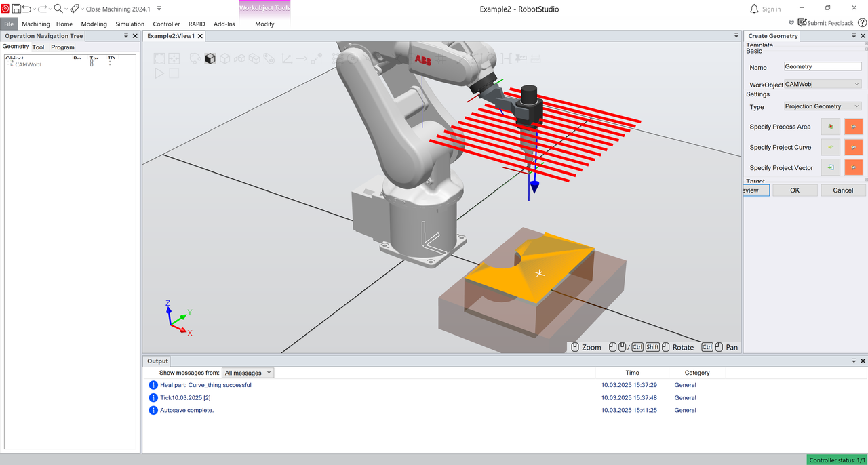Toggle the cube group selection mode icon
Screen dimensions: 868x465
pyautogui.click(x=254, y=58)
